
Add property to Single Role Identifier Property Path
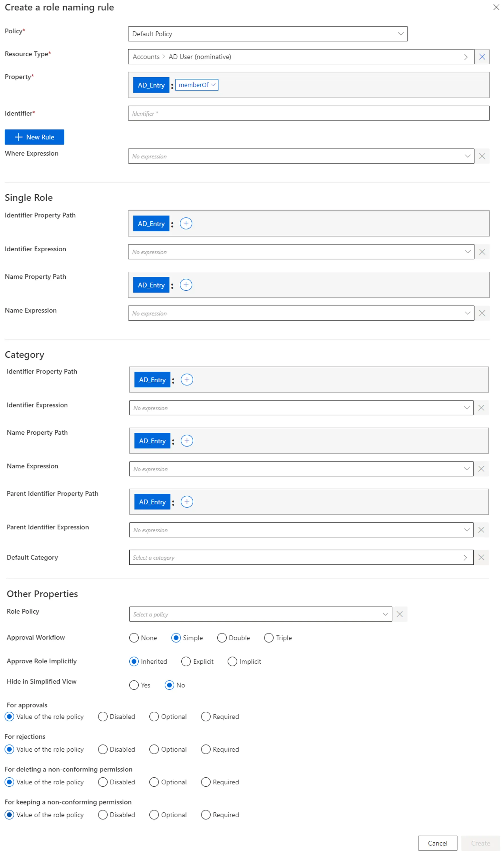point(186,224)
